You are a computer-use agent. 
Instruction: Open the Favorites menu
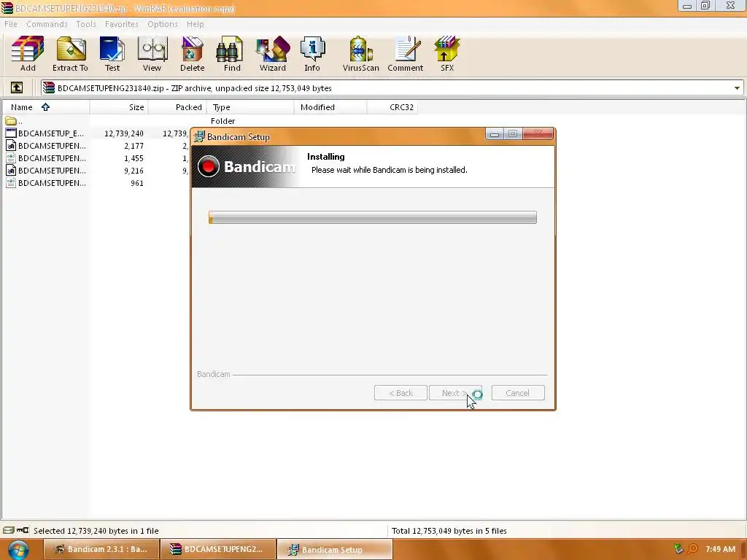pyautogui.click(x=122, y=24)
